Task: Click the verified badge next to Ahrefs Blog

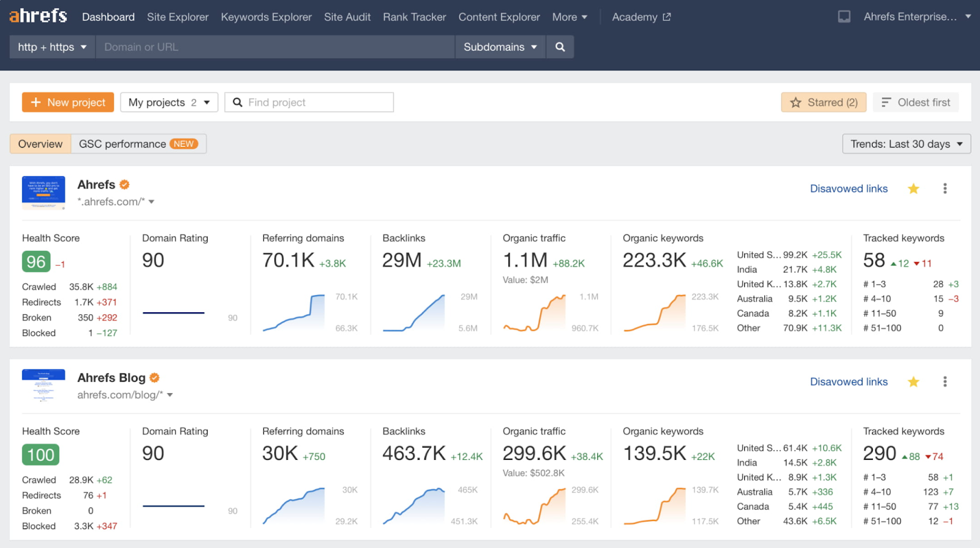Action: coord(154,378)
